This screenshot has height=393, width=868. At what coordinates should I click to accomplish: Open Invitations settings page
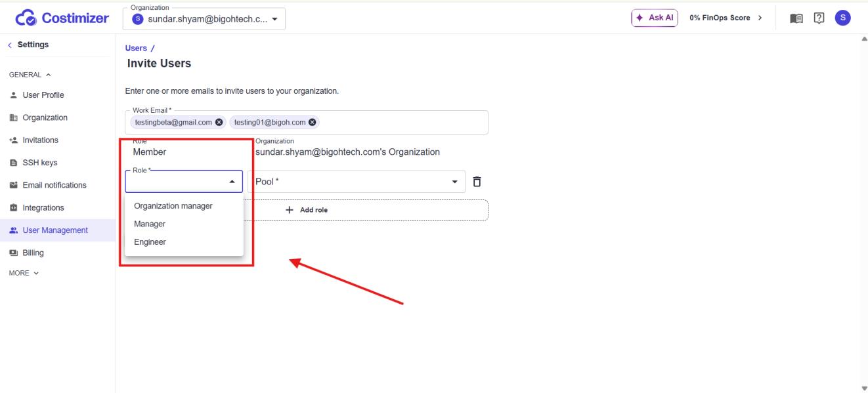(58, 140)
